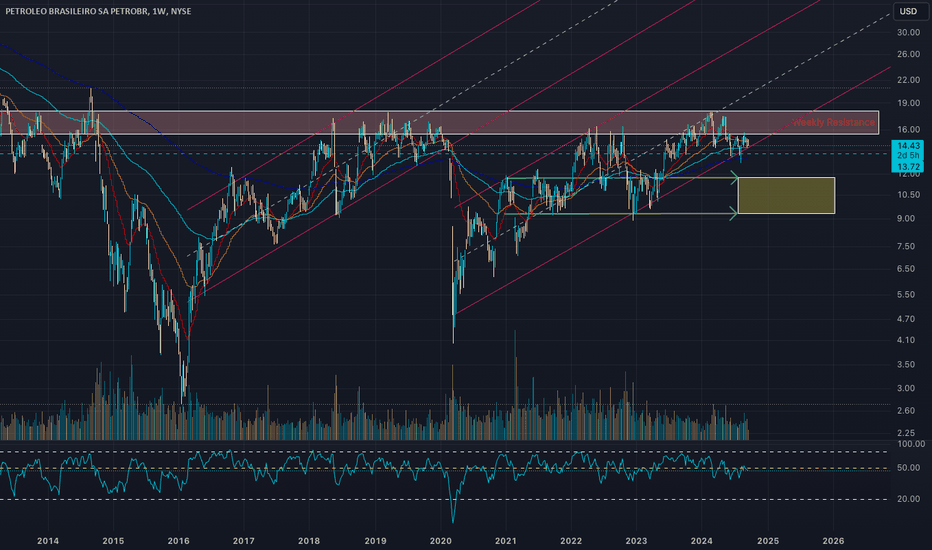
Task: Click the 2026 time axis label
Action: pos(833,540)
